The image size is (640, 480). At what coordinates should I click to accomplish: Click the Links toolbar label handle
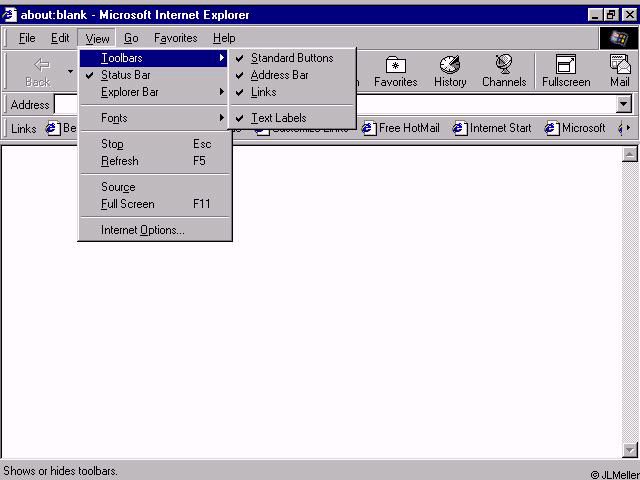coord(23,129)
